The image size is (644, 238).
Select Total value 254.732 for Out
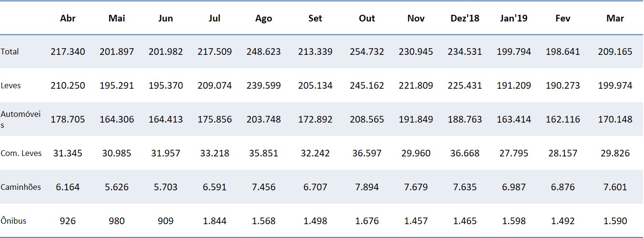coord(367,52)
